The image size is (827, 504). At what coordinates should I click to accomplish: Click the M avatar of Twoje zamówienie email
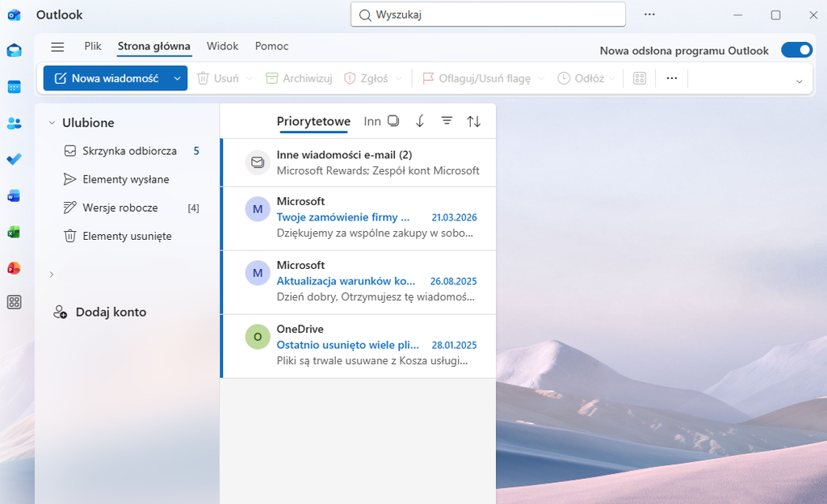click(x=258, y=209)
